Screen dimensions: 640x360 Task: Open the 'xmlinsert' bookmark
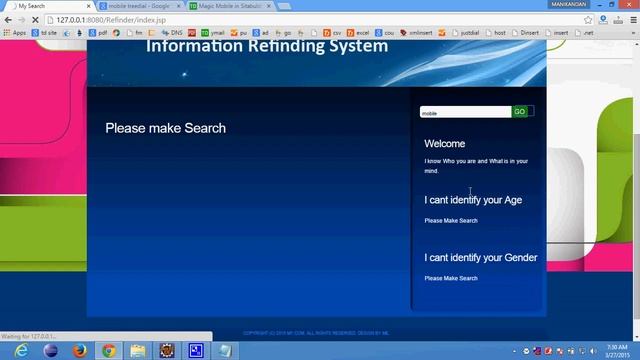point(416,33)
